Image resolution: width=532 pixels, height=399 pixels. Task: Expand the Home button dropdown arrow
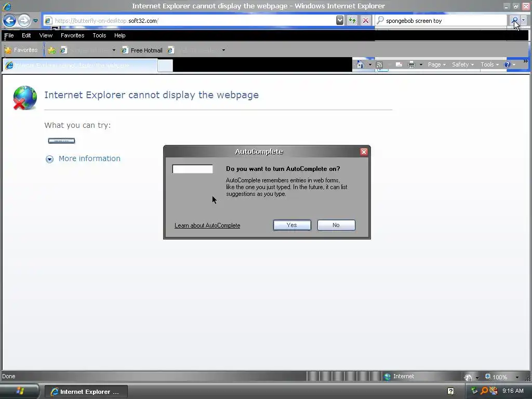[x=370, y=64]
